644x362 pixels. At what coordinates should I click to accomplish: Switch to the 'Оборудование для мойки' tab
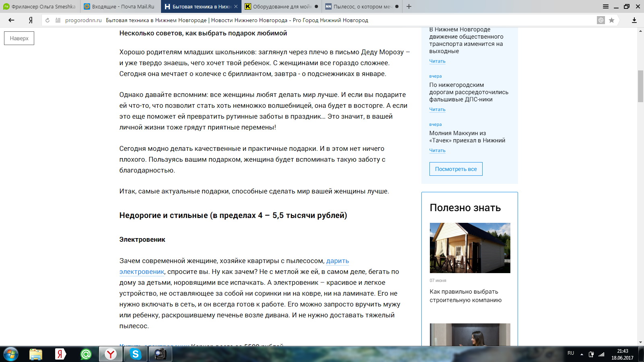click(x=281, y=6)
